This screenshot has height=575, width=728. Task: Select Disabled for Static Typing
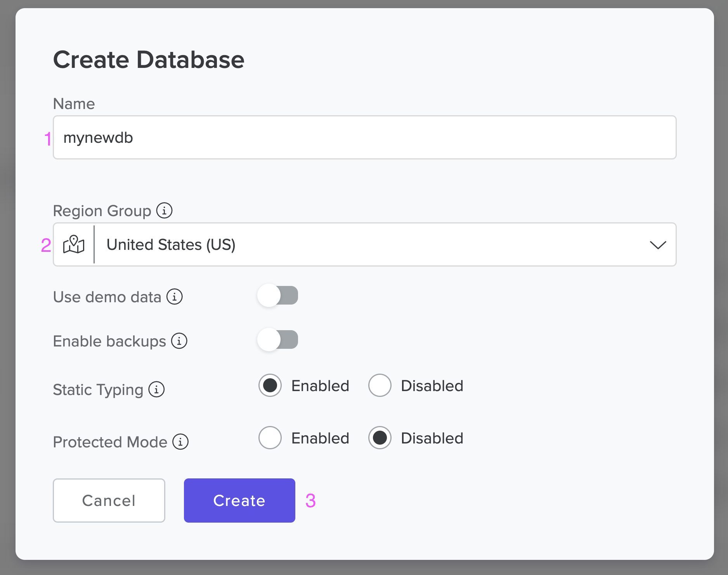pos(380,385)
